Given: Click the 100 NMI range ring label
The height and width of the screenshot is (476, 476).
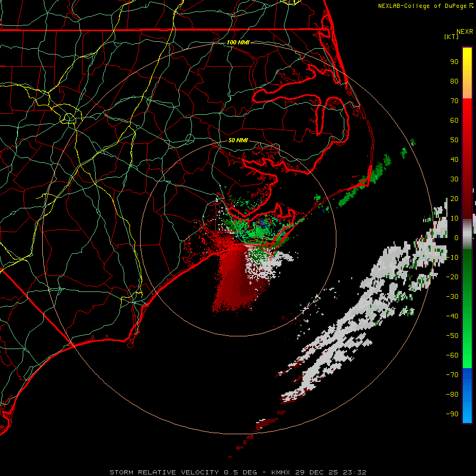Looking at the screenshot, I should [238, 42].
